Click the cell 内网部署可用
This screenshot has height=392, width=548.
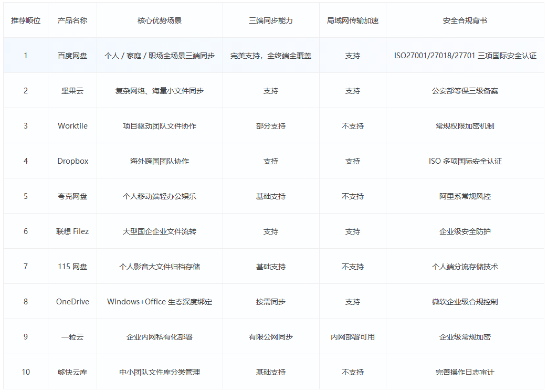(353, 337)
